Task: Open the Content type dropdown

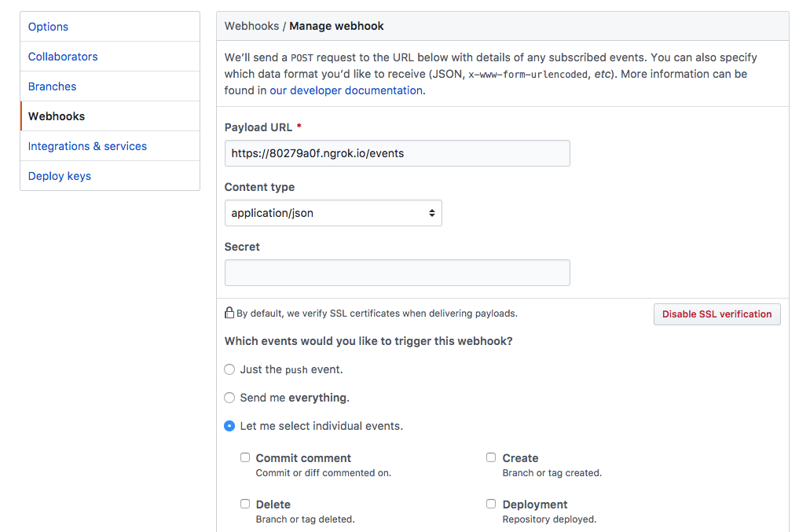Action: point(333,213)
